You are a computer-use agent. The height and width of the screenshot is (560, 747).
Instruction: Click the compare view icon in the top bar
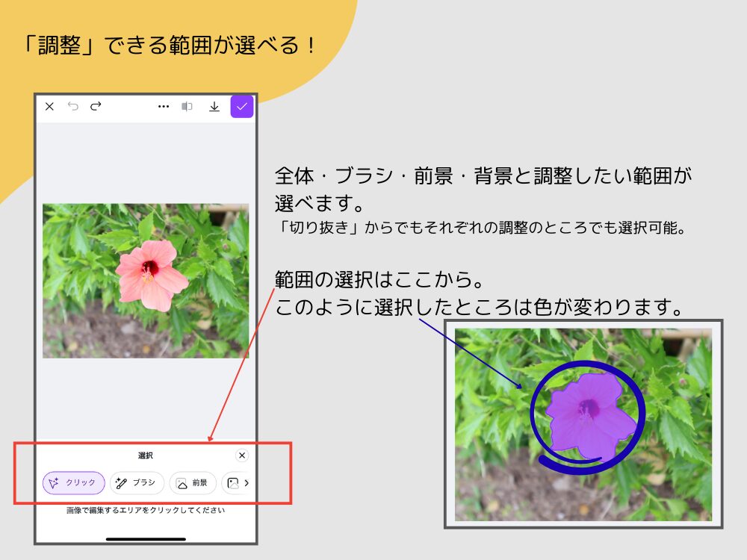[186, 106]
